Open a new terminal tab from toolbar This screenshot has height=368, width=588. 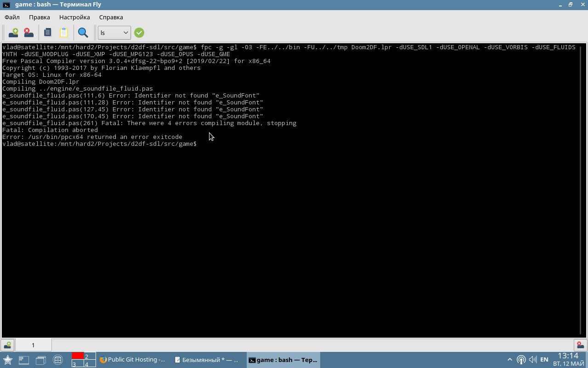click(x=13, y=33)
